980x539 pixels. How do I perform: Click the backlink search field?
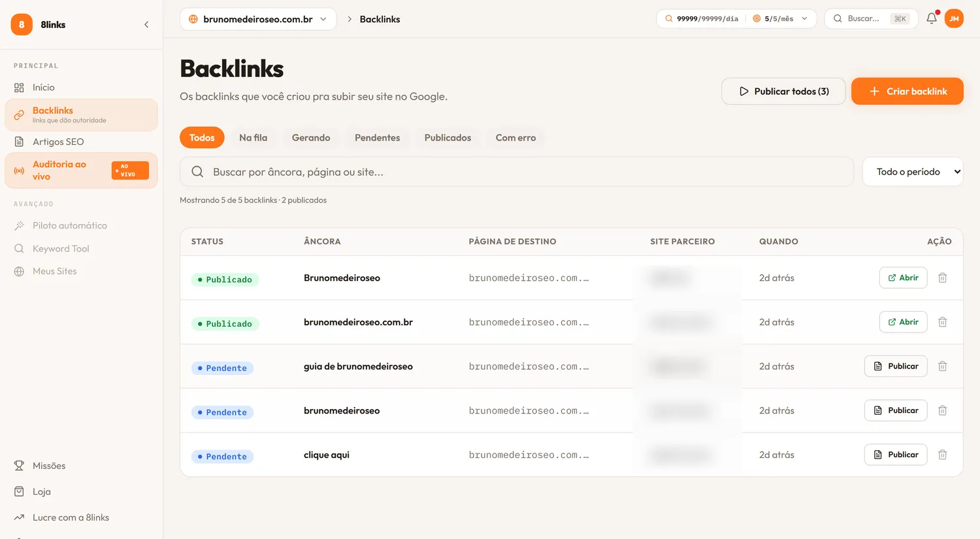point(517,172)
